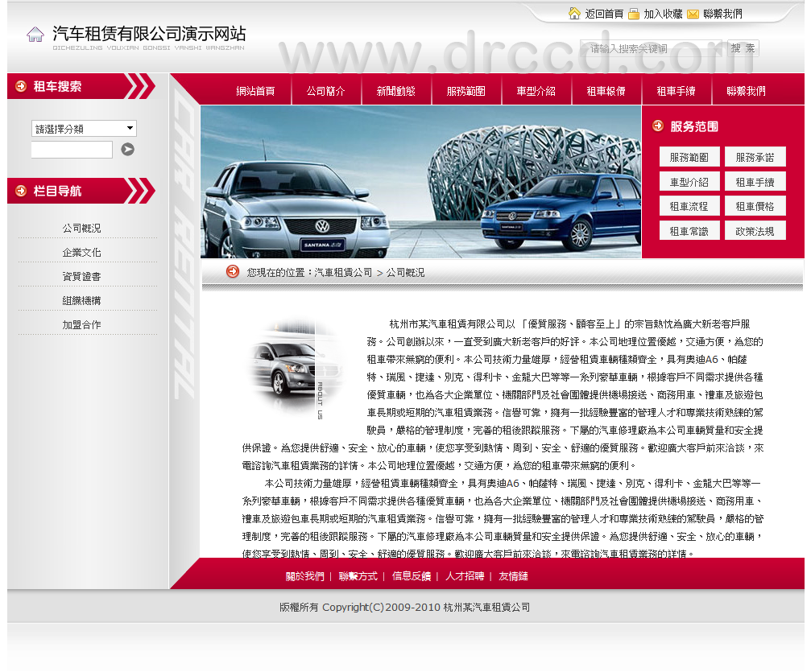The width and height of the screenshot is (811, 672).
Task: Open 加盟合作 in the sidebar
Action: (81, 324)
